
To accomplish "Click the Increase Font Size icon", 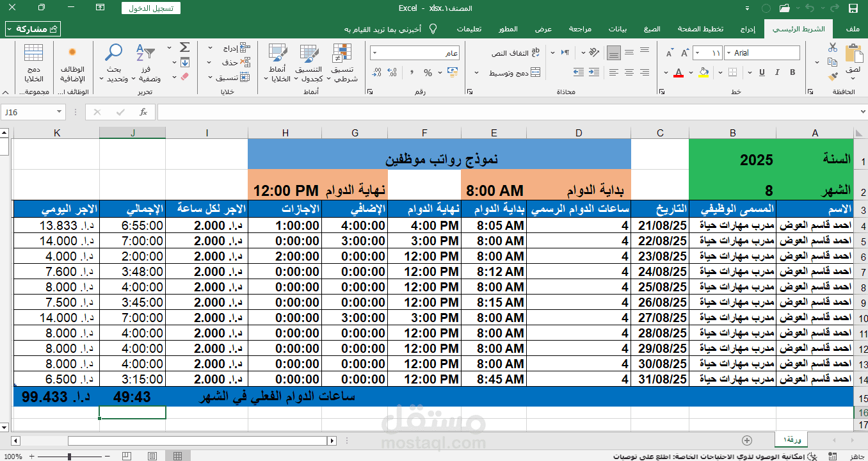I will click(685, 53).
